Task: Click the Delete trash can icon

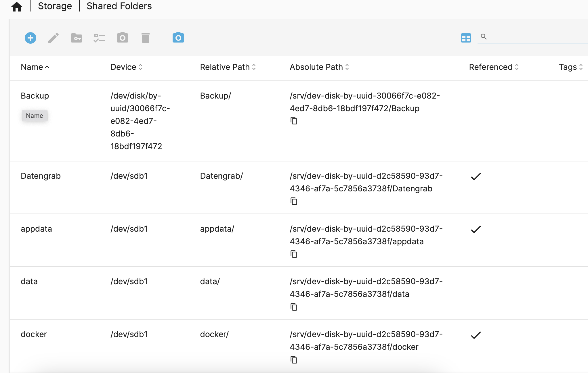Action: (x=146, y=38)
